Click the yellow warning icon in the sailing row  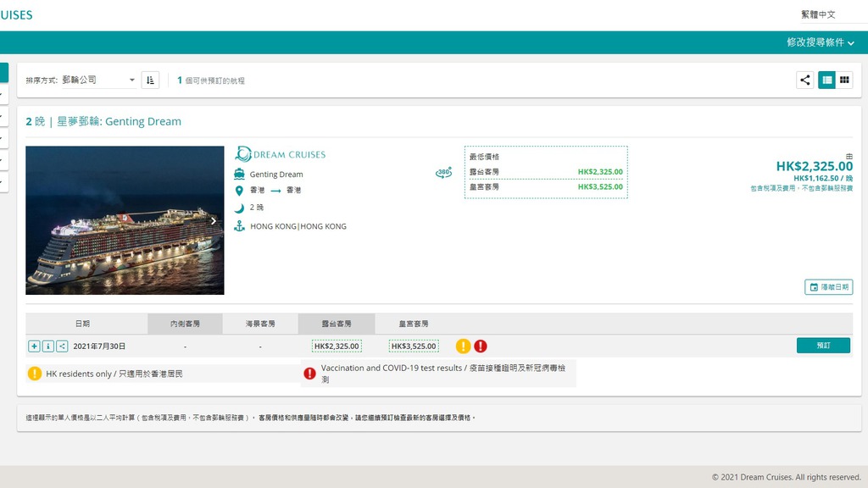coord(464,347)
